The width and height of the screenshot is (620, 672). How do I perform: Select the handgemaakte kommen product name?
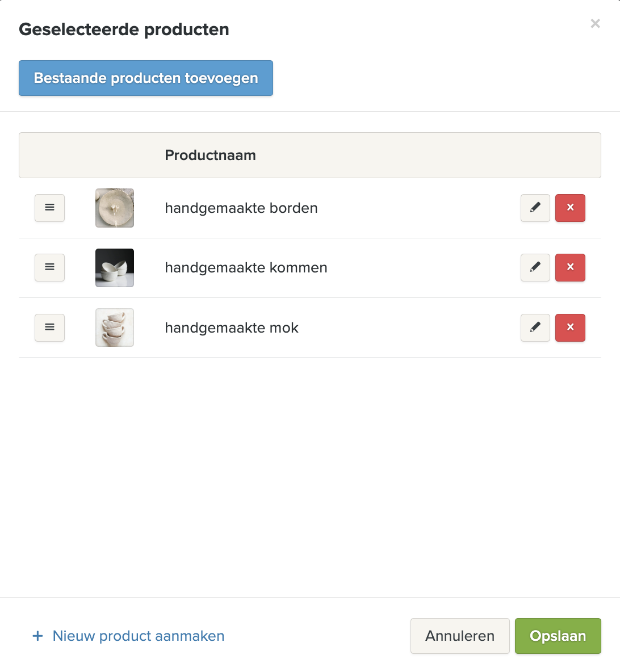pyautogui.click(x=246, y=267)
